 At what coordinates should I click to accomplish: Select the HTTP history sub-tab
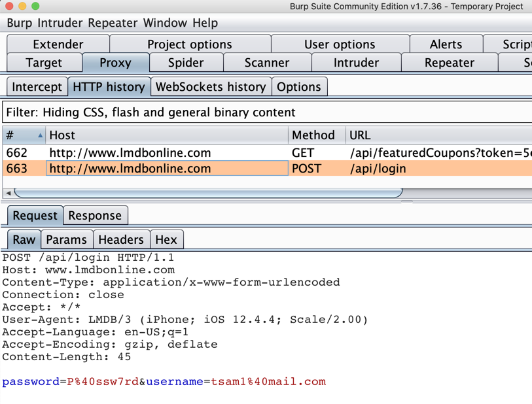109,87
